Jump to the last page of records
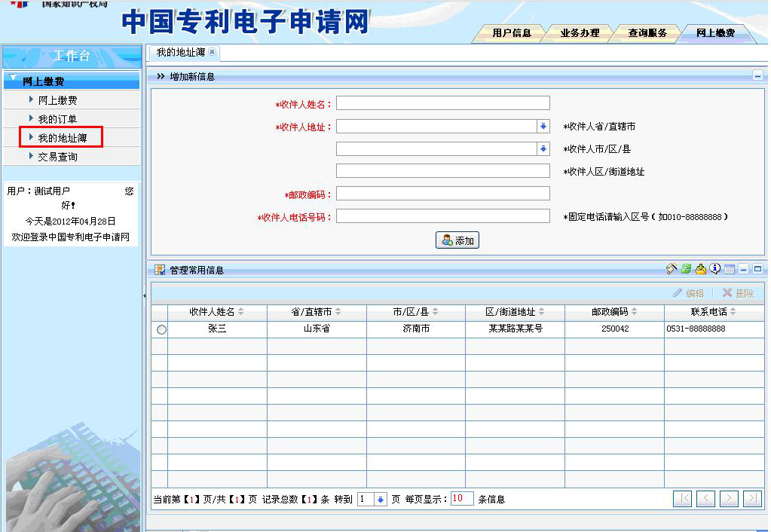The width and height of the screenshot is (771, 532). click(751, 498)
